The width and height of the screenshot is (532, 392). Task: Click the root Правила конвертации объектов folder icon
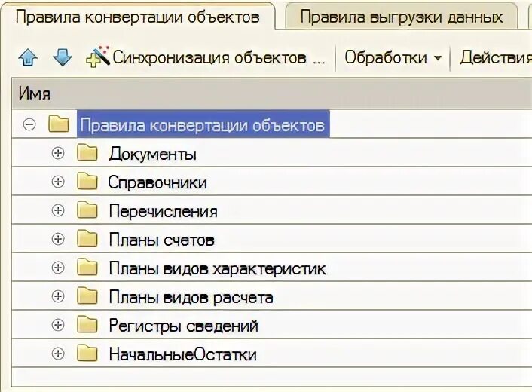point(59,124)
